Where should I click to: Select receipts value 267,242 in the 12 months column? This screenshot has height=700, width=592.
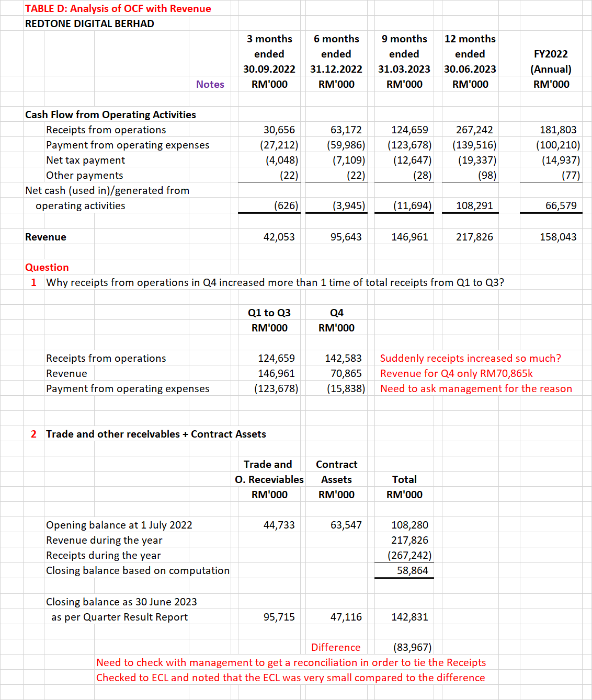click(x=474, y=130)
